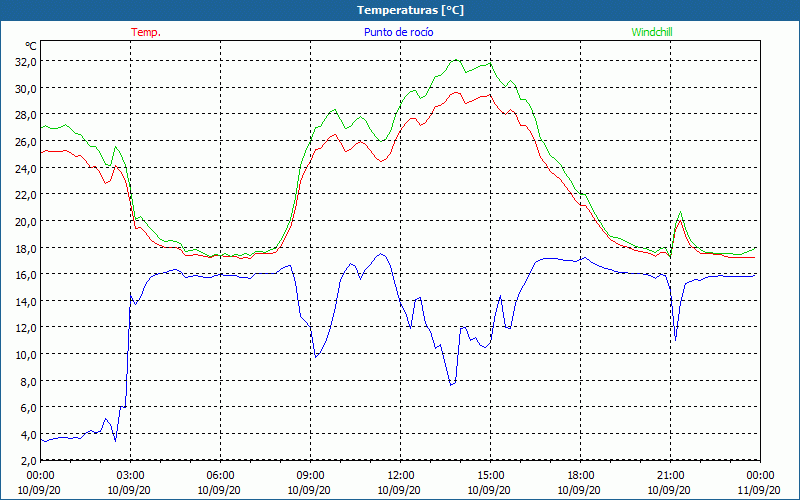
Task: Click the 15:00 time axis label
Action: pos(490,476)
